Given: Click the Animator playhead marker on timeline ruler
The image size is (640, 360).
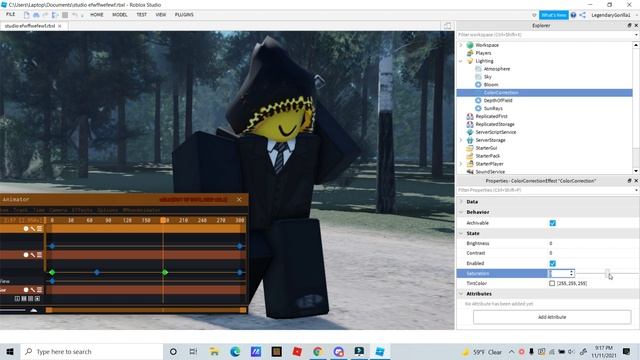Looking at the screenshot, I should coord(163,220).
